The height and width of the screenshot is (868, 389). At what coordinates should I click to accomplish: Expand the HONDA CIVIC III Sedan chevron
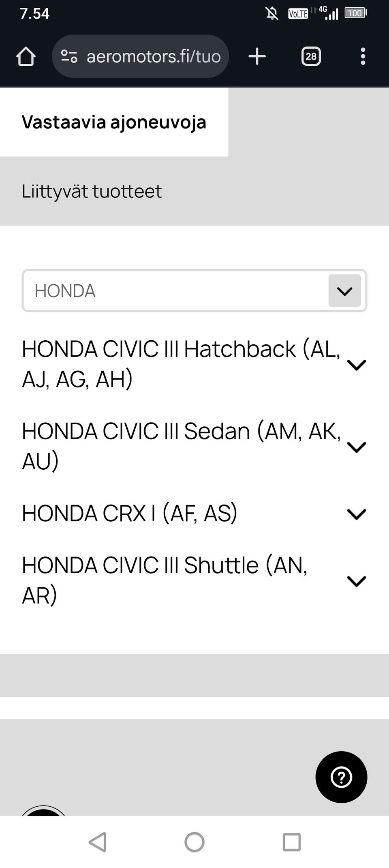(x=357, y=447)
